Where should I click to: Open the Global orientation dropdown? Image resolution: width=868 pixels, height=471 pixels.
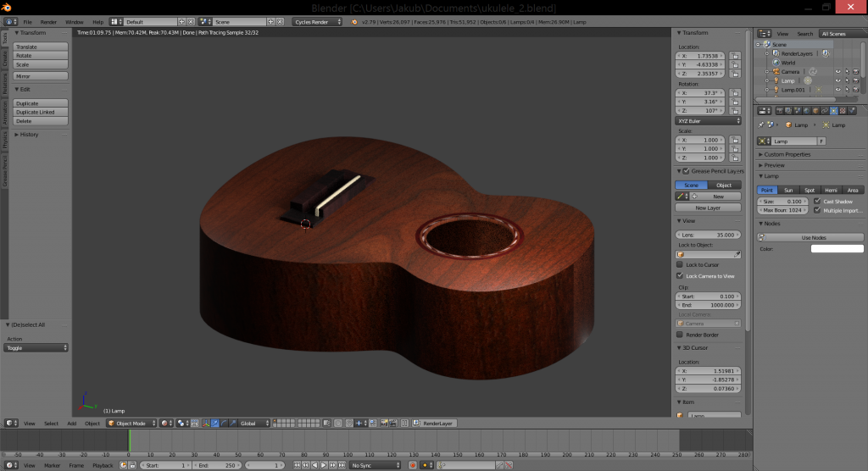[254, 423]
